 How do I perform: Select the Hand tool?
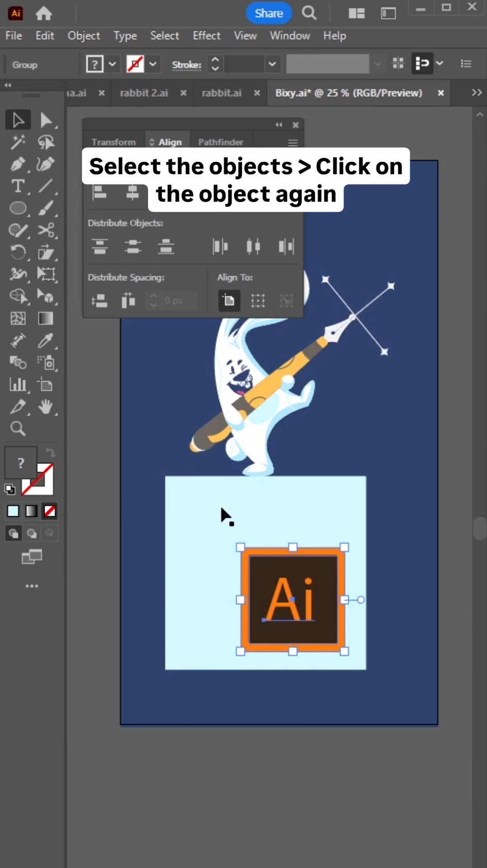click(x=46, y=407)
